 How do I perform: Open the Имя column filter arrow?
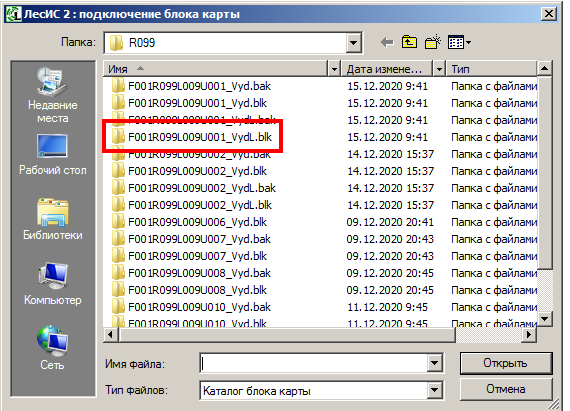[x=334, y=69]
